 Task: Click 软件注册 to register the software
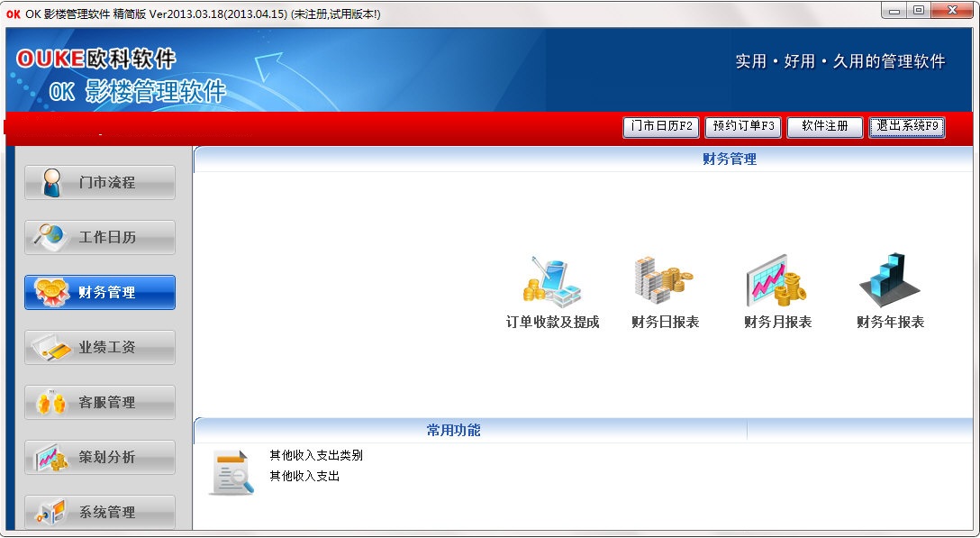click(823, 127)
